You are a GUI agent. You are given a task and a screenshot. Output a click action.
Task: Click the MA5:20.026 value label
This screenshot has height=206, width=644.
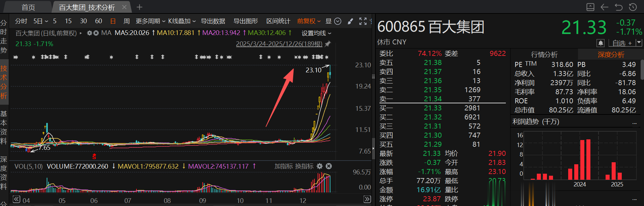[x=132, y=33]
